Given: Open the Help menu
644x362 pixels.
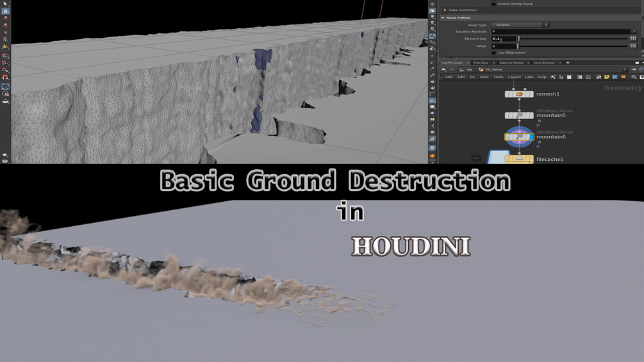Looking at the screenshot, I should click(x=542, y=77).
